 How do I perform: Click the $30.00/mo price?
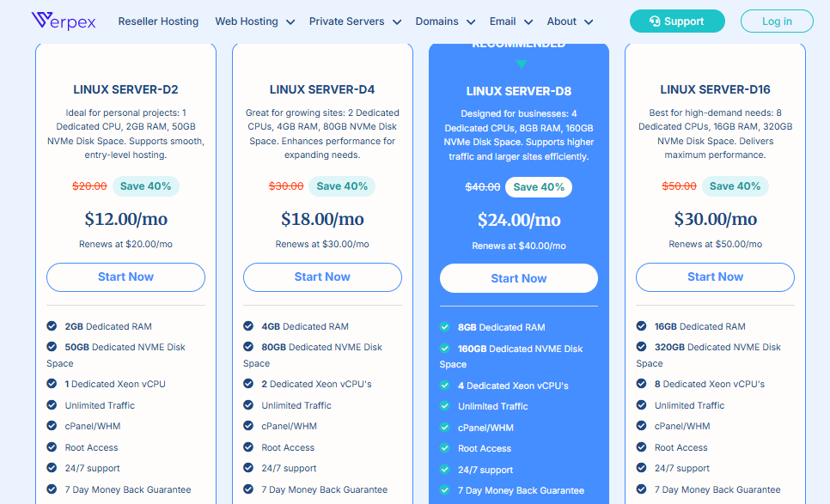[715, 219]
